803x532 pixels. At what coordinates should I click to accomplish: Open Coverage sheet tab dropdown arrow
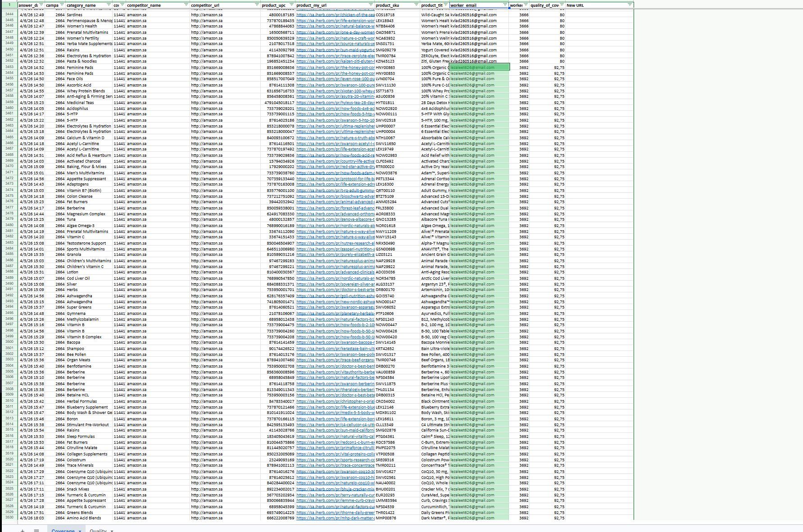pos(80,531)
